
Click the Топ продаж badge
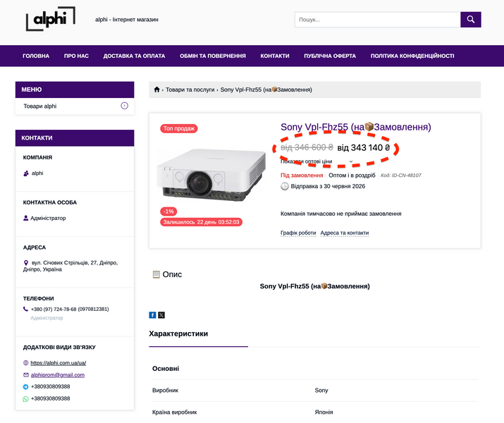tap(179, 128)
